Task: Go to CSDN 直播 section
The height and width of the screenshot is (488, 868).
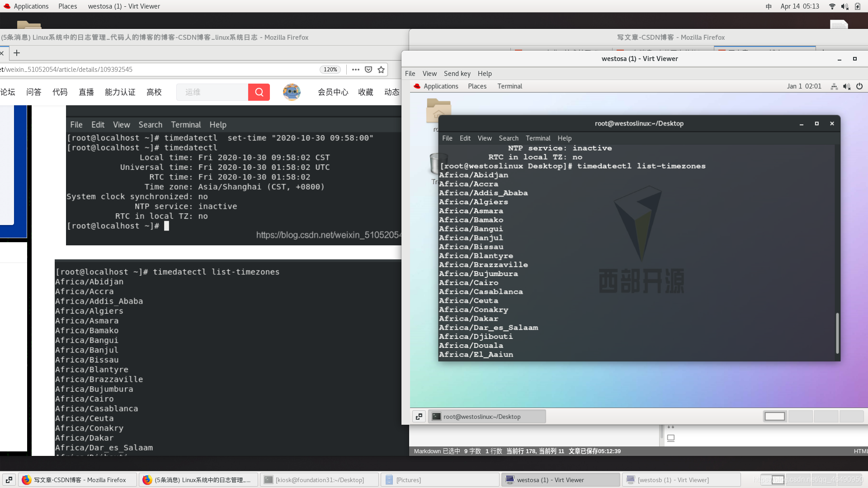Action: [x=86, y=92]
